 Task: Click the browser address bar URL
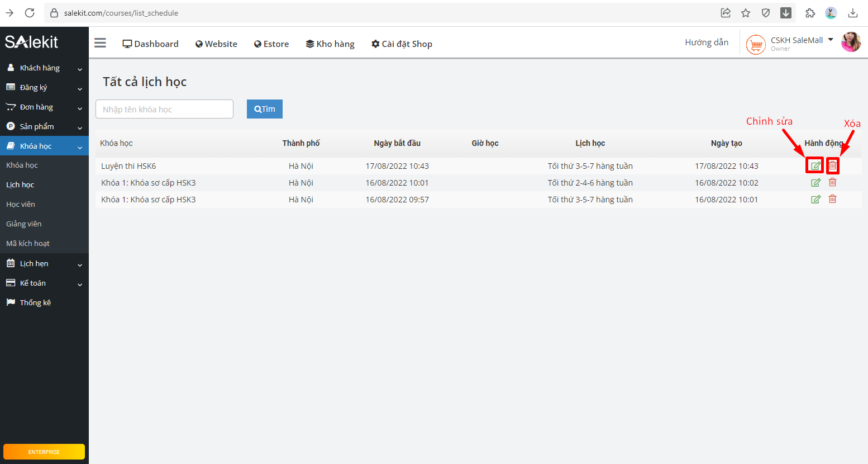[x=121, y=13]
